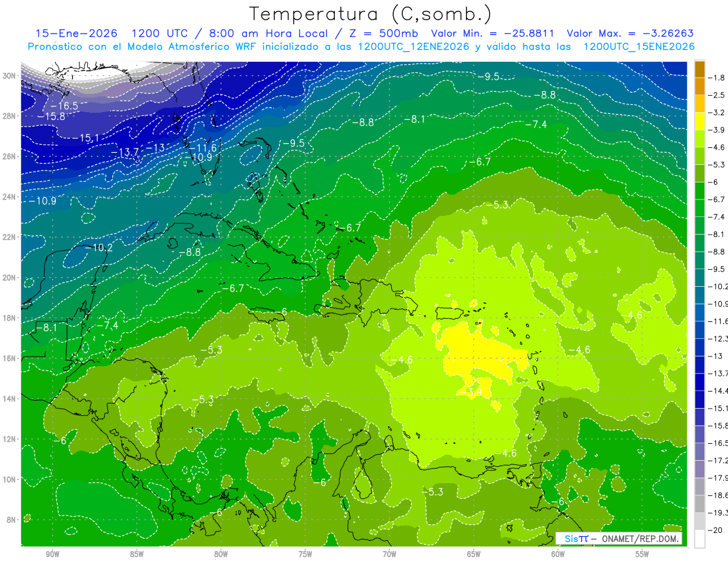Click the colorbar label "-17.2"
The height and width of the screenshot is (562, 728).
[719, 460]
